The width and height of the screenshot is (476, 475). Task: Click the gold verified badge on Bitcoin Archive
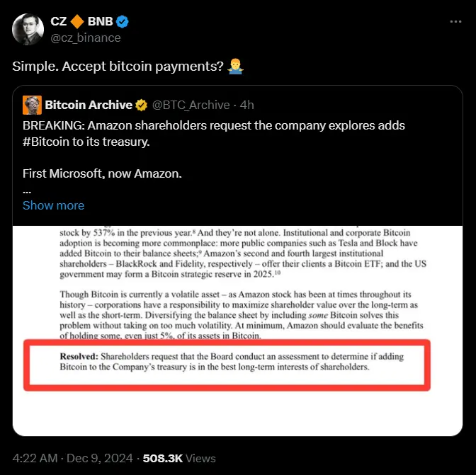pos(142,105)
